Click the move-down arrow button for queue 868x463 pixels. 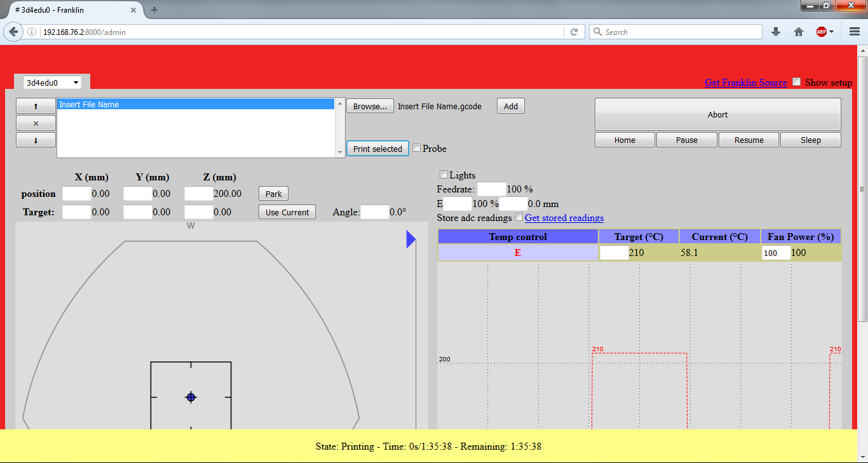36,140
